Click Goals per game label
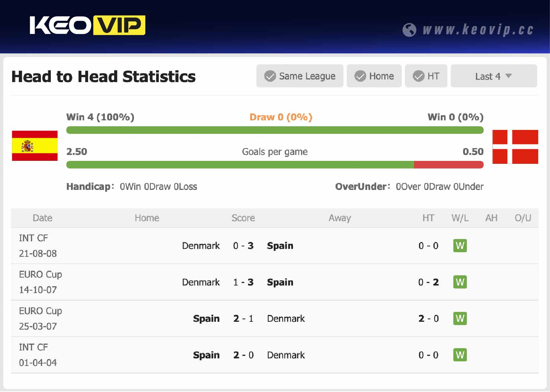This screenshot has height=392, width=550. [x=275, y=152]
